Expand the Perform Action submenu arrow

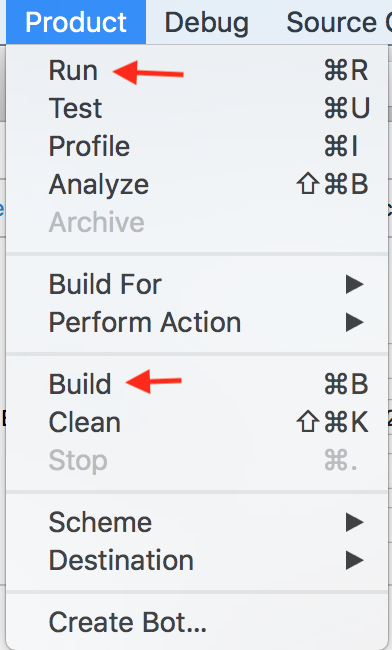(355, 323)
